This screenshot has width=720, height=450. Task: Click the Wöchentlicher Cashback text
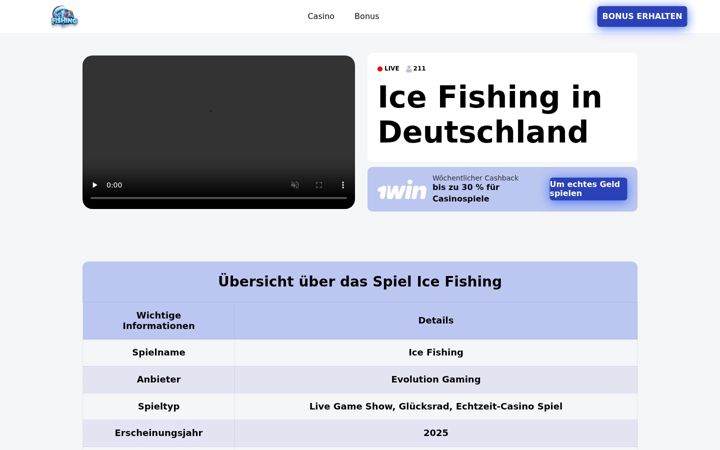(x=475, y=178)
